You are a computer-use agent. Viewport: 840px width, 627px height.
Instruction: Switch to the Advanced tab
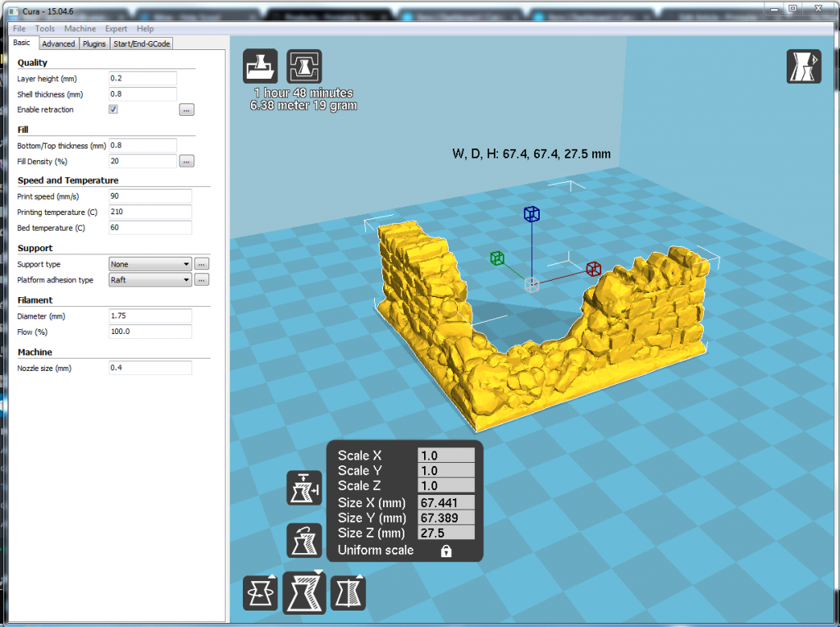(x=58, y=44)
